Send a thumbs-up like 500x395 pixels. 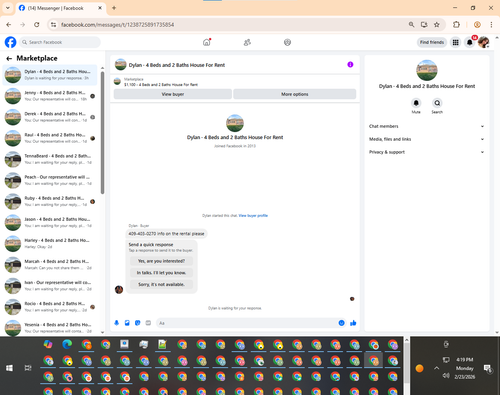(353, 323)
